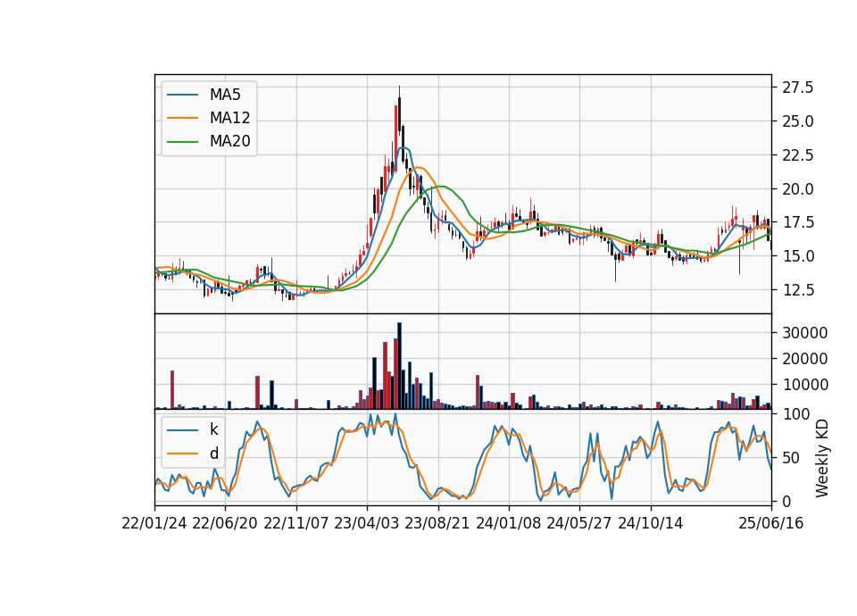Click the 12.5 price axis label

coord(797,290)
